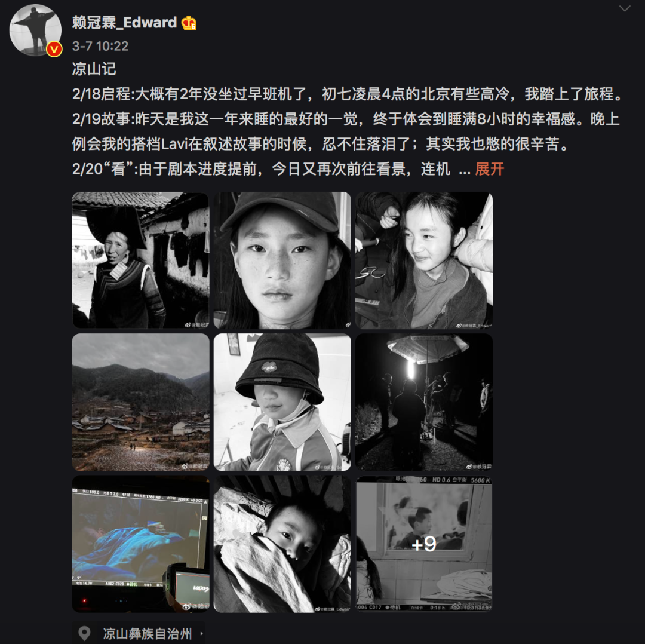Open photo of smiling girl with ponytail
This screenshot has width=645, height=644.
(x=424, y=260)
